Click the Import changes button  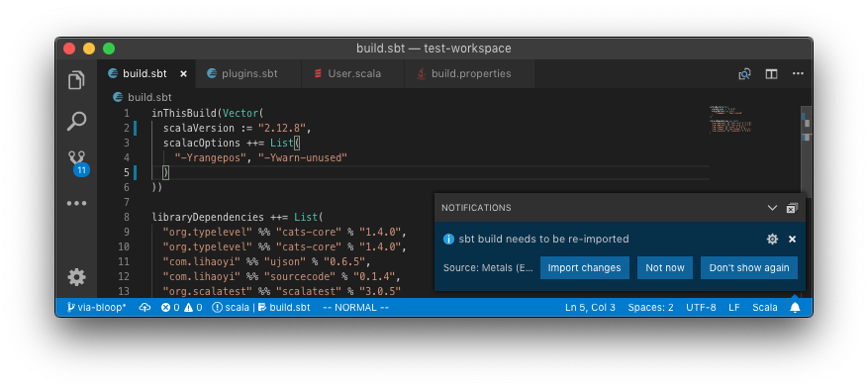click(585, 267)
